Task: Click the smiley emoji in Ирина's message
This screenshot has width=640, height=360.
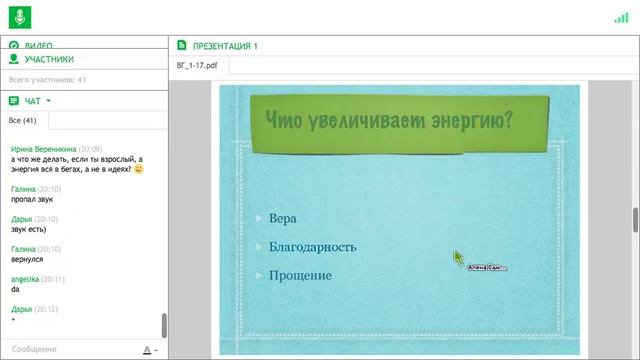Action: 139,169
